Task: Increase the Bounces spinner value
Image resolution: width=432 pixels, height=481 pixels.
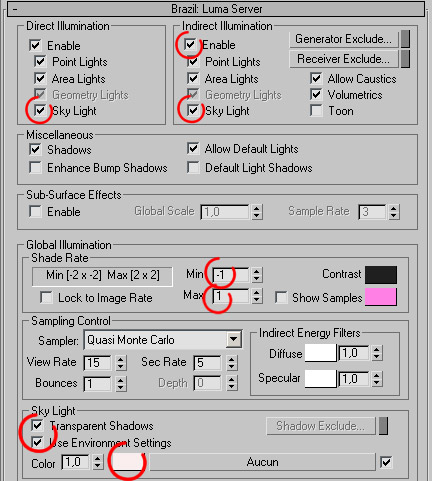Action: click(x=121, y=380)
